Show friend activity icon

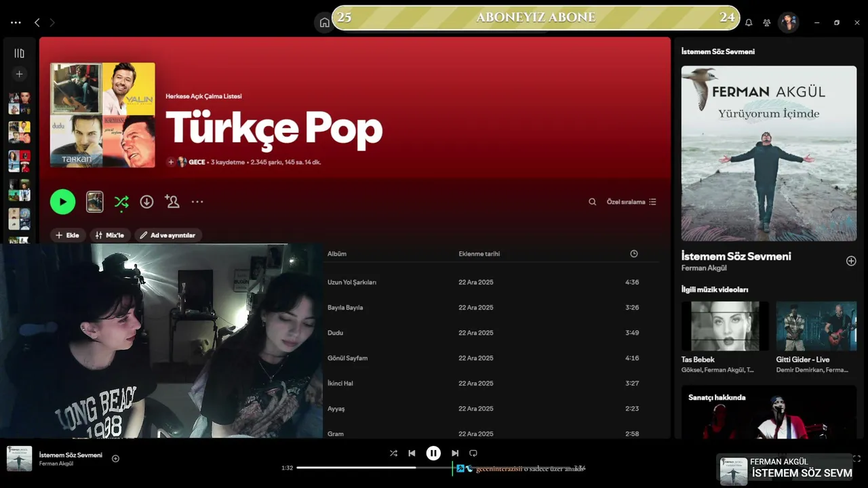[x=767, y=22]
